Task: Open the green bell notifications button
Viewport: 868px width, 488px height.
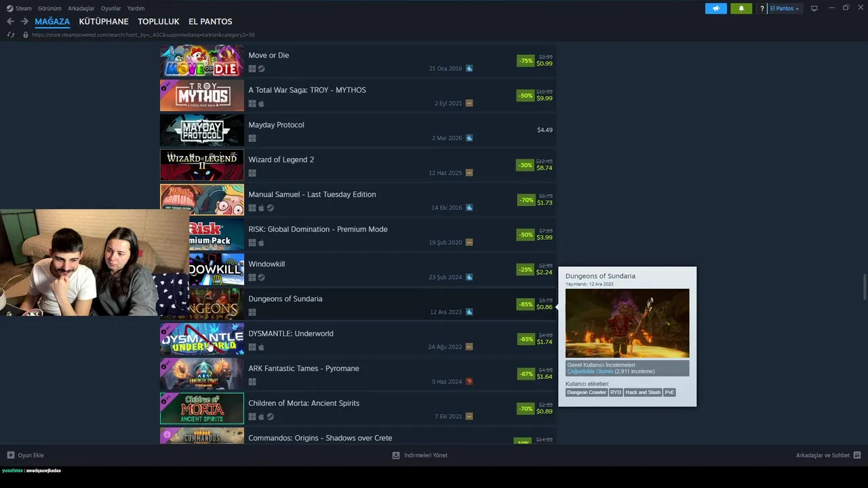Action: tap(741, 9)
